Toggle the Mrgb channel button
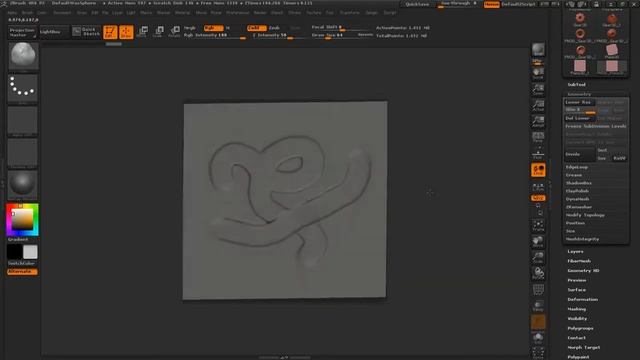640x360 pixels. [x=190, y=28]
